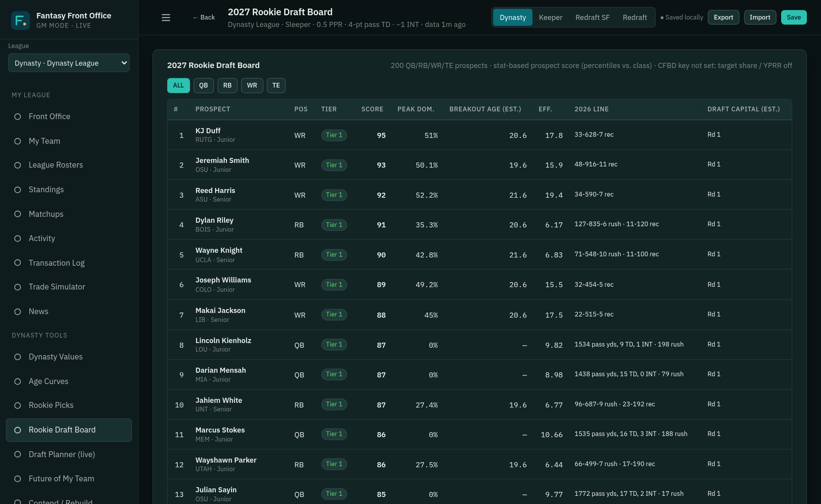Click the circle icon beside Dynasty Values

18,357
